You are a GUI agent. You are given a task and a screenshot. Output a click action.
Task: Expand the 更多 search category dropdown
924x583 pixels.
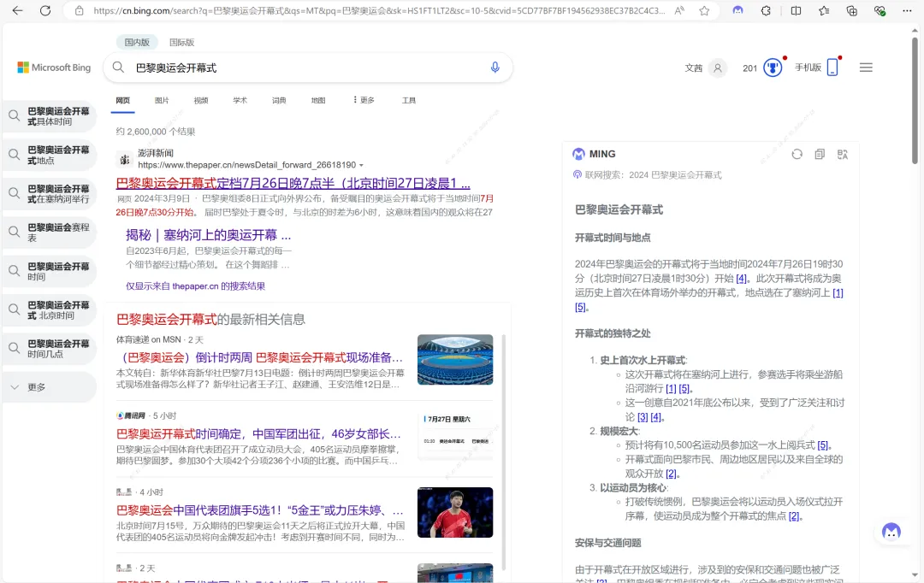(363, 100)
